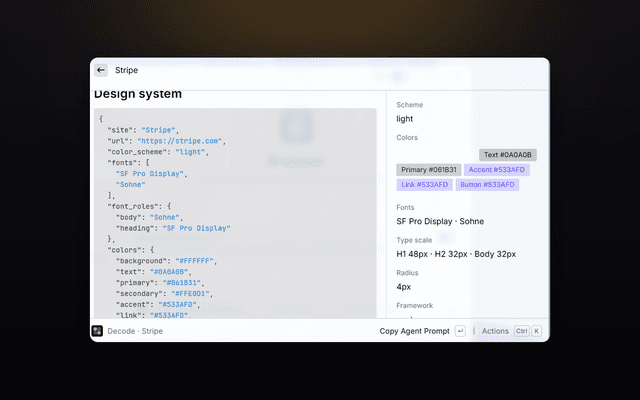Click the Enter key icon beside Copy Agent Prompt
Viewport: 640px width, 400px height.
point(460,331)
